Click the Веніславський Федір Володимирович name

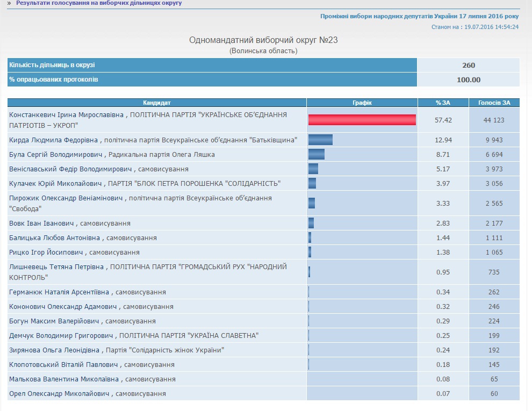click(x=70, y=169)
